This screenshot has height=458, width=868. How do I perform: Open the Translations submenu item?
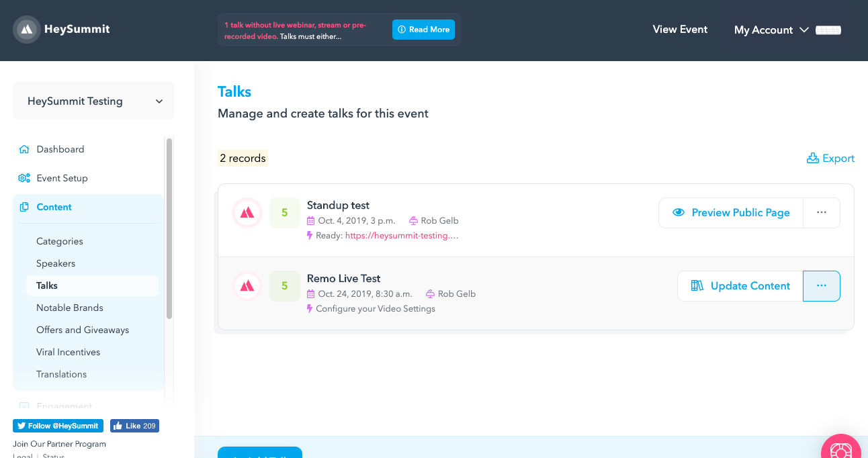pyautogui.click(x=62, y=374)
